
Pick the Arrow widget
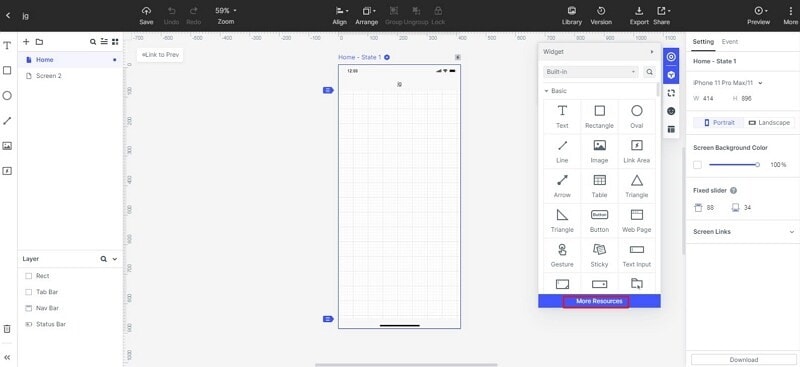coord(562,186)
